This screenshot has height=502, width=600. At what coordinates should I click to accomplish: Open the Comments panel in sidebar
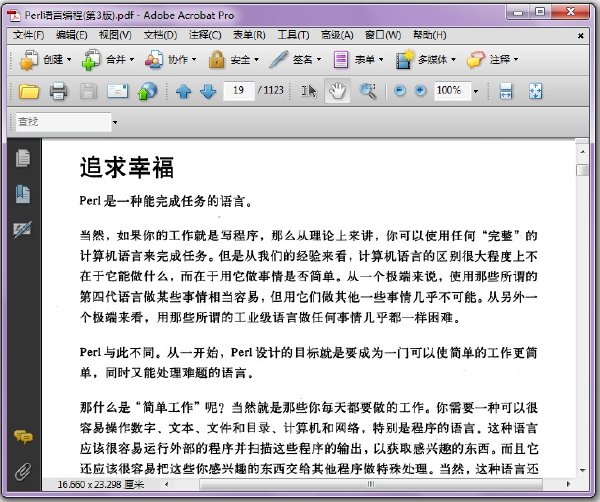23,437
